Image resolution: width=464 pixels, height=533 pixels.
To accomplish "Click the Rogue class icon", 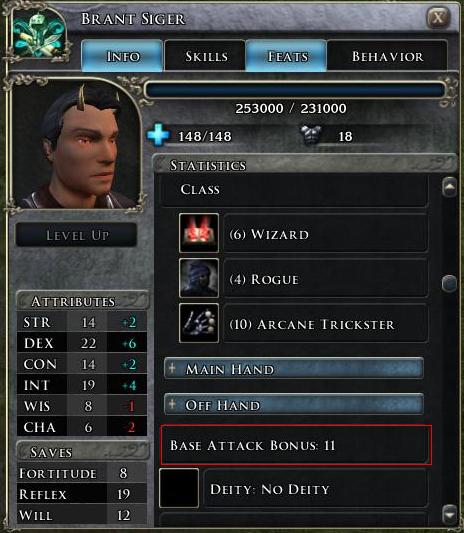I will point(199,278).
